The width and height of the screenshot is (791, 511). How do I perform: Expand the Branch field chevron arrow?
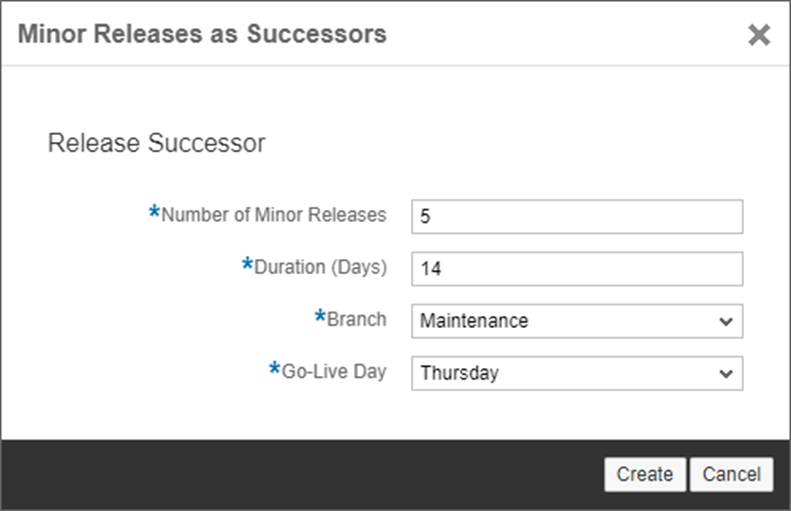[725, 321]
